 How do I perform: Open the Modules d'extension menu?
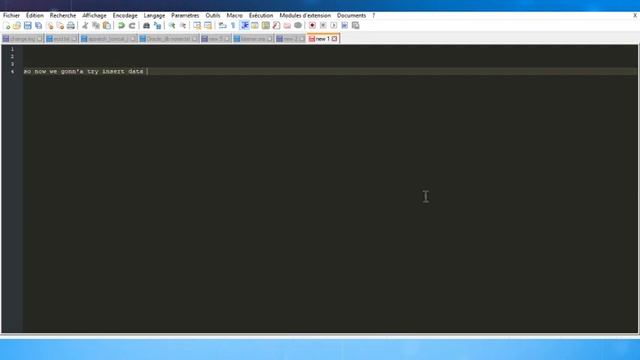[305, 16]
